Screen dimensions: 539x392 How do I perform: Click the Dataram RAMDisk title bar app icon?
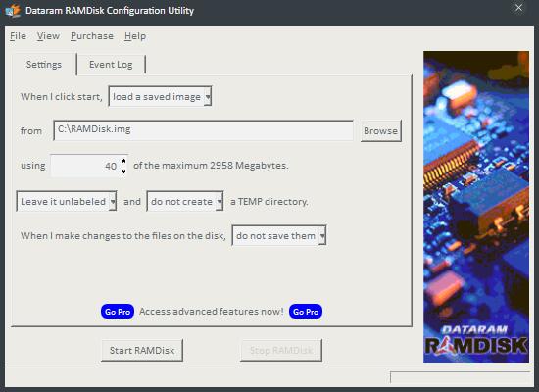pos(13,10)
